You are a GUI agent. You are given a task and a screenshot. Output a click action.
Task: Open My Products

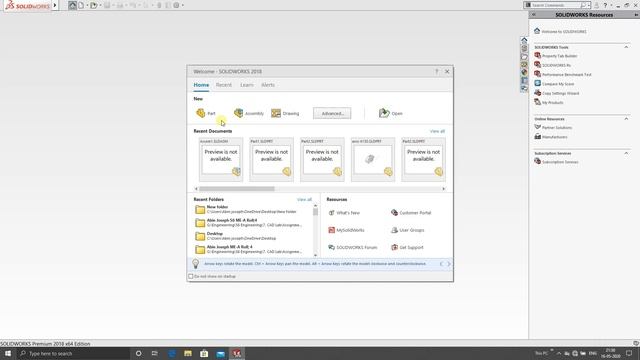coord(549,102)
